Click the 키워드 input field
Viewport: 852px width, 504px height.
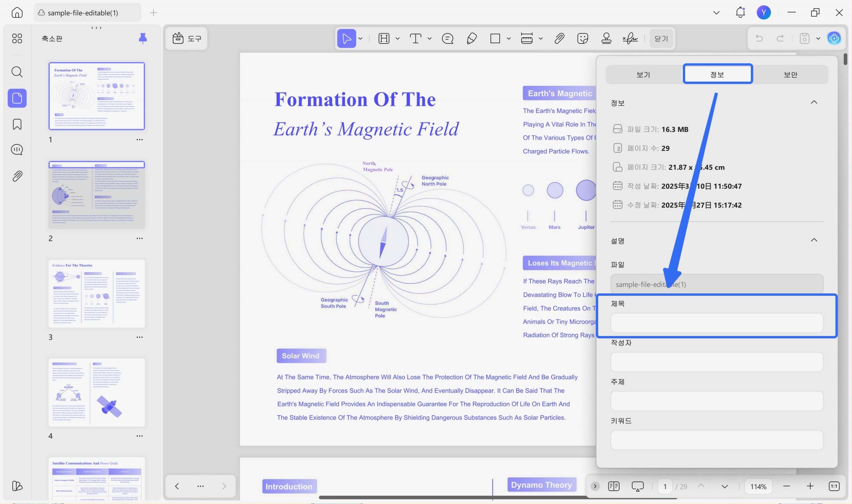tap(717, 440)
